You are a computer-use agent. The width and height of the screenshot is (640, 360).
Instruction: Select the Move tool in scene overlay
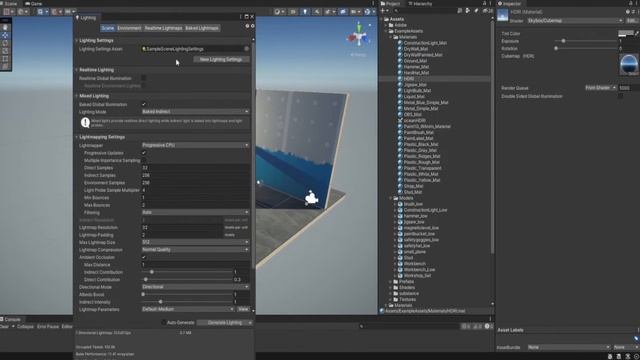tap(5, 36)
